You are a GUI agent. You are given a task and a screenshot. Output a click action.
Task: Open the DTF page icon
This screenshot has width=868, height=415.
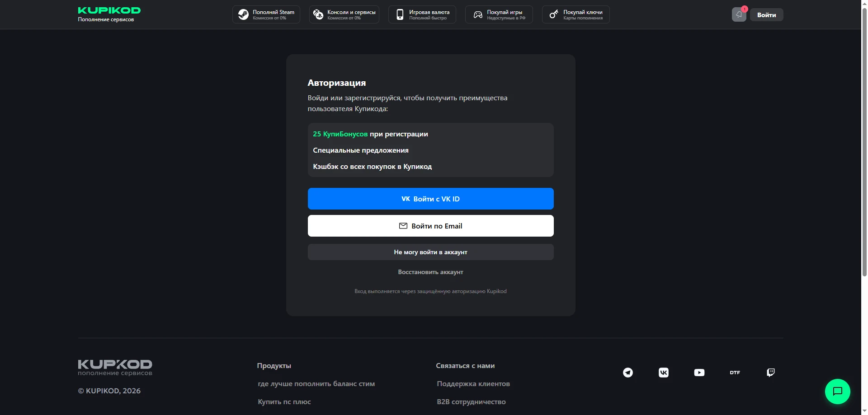click(735, 373)
